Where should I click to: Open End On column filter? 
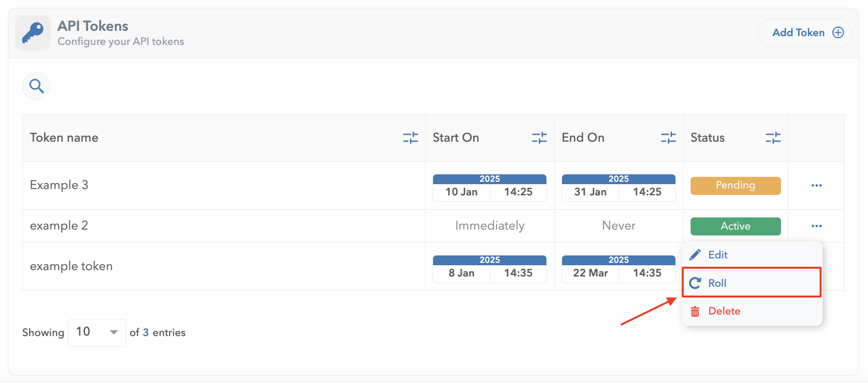668,138
